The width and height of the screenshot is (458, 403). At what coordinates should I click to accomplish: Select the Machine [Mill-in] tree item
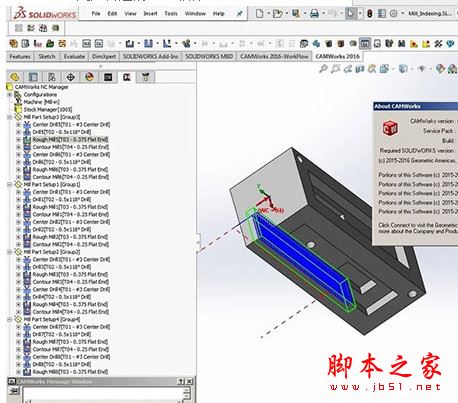pos(42,102)
